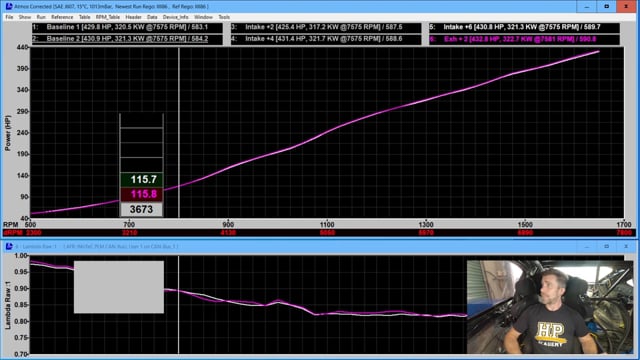
Task: Click the 0.85 tick on Lambda axis
Action: coord(21,305)
